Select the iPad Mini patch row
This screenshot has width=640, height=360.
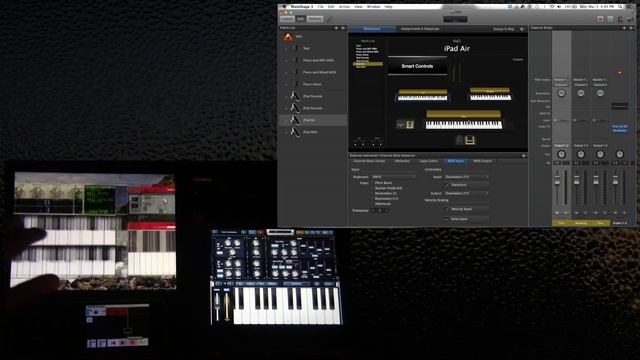(x=313, y=132)
